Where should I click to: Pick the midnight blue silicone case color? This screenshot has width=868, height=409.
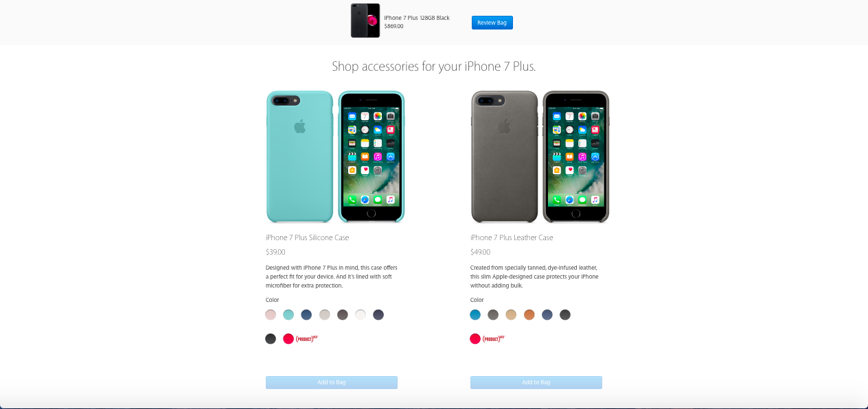[x=378, y=315]
